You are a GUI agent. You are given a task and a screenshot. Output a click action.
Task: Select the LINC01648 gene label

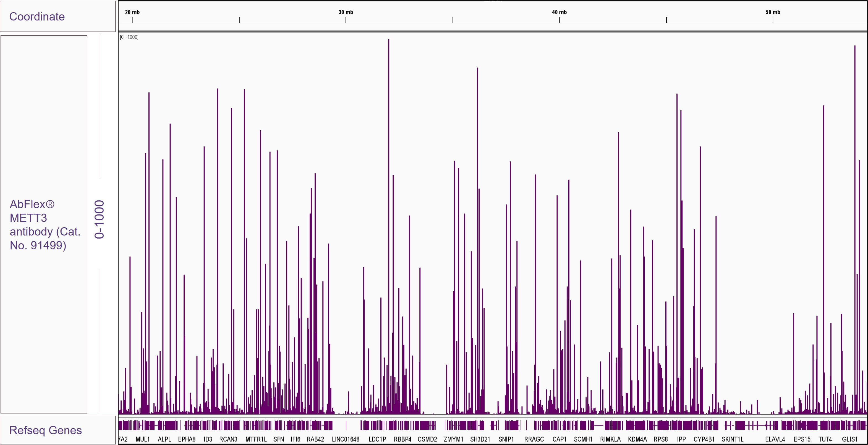[x=346, y=439]
